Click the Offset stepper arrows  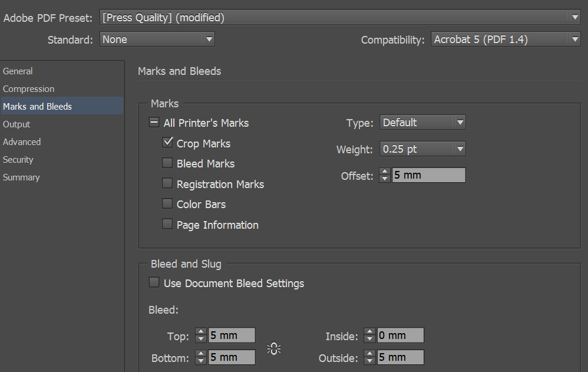385,175
